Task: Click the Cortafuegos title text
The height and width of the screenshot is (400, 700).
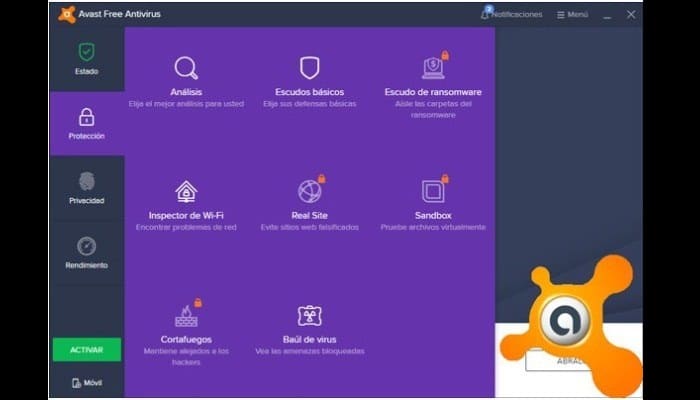Action: tap(186, 340)
